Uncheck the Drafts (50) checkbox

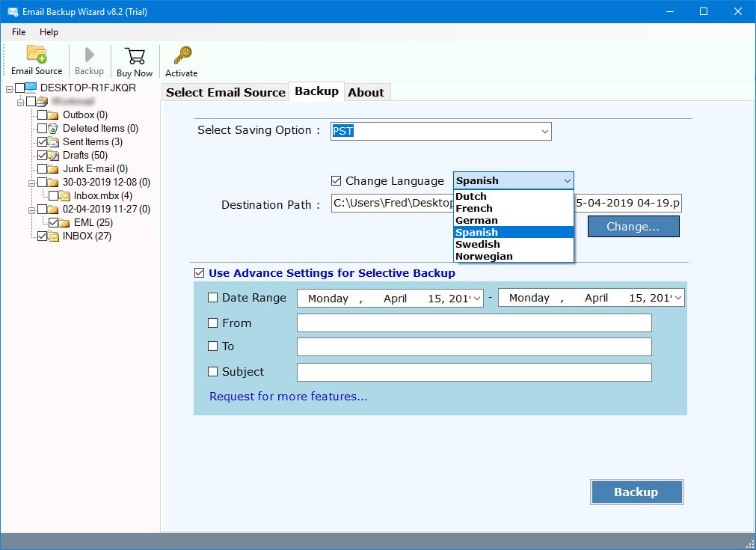(x=43, y=156)
